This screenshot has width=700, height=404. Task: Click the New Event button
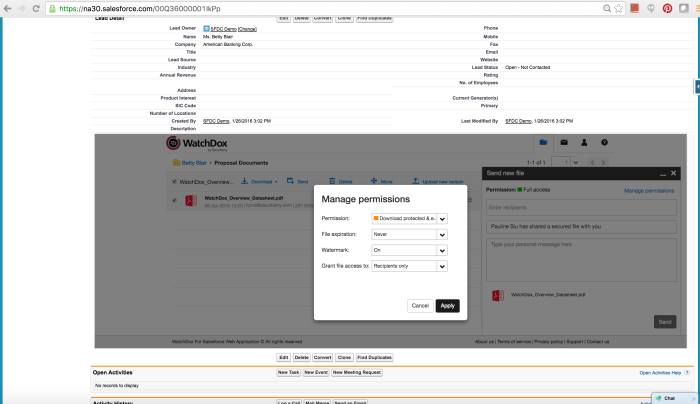(316, 372)
